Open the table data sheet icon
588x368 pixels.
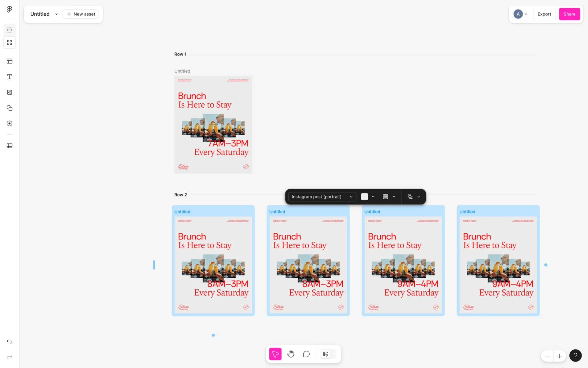coord(9,146)
